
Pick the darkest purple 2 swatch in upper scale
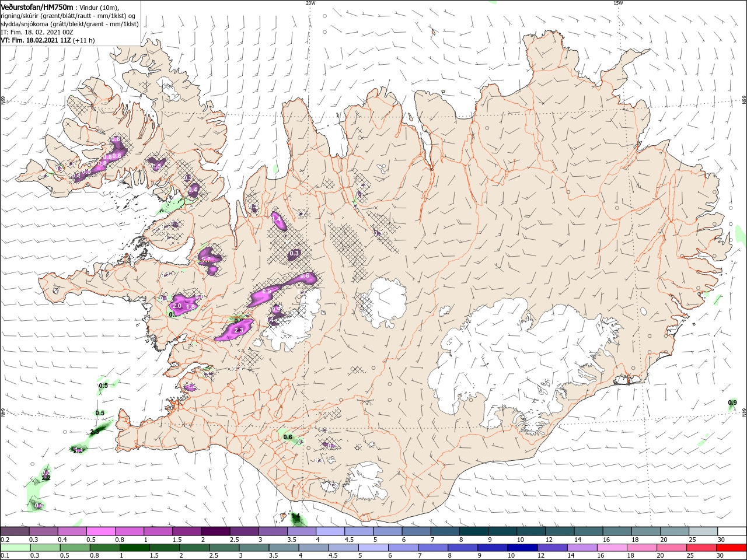(215, 531)
